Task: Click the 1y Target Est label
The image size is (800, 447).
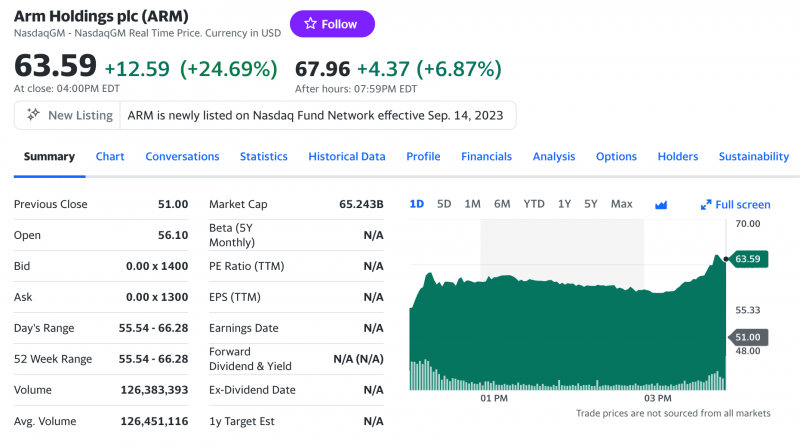Action: 242,421
